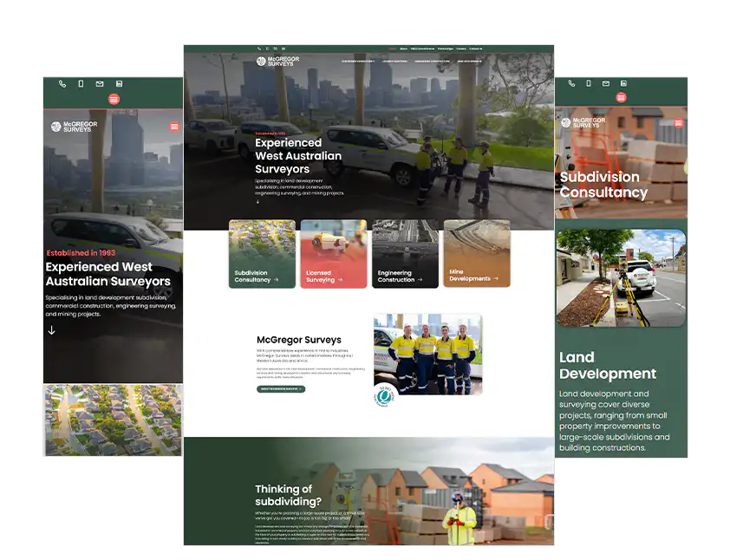Click the McGregor Surveys logo in left mobile view
This screenshot has width=756, height=560.
[75, 127]
